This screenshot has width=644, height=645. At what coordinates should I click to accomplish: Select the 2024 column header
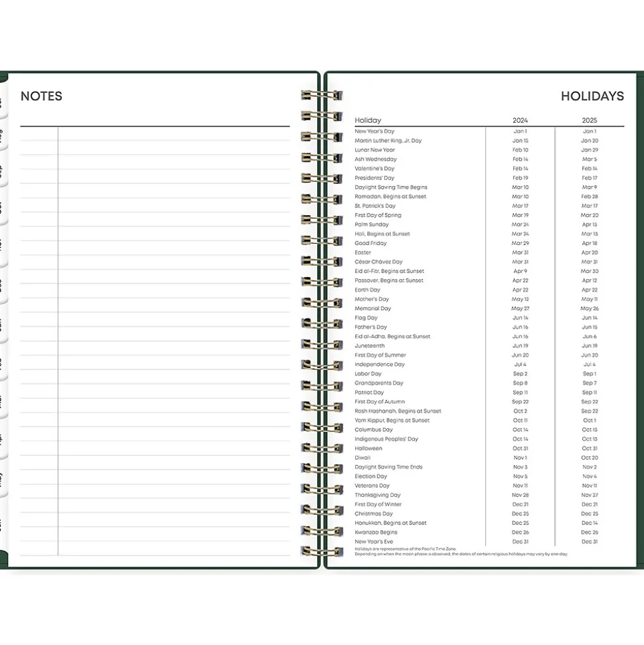tap(520, 120)
